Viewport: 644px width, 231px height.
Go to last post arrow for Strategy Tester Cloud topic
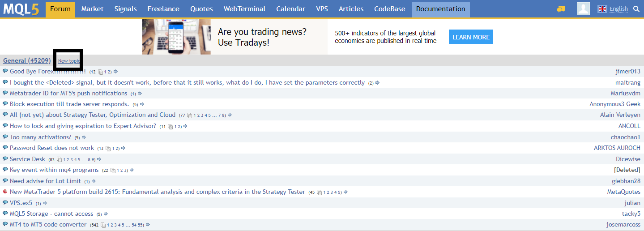(x=230, y=115)
